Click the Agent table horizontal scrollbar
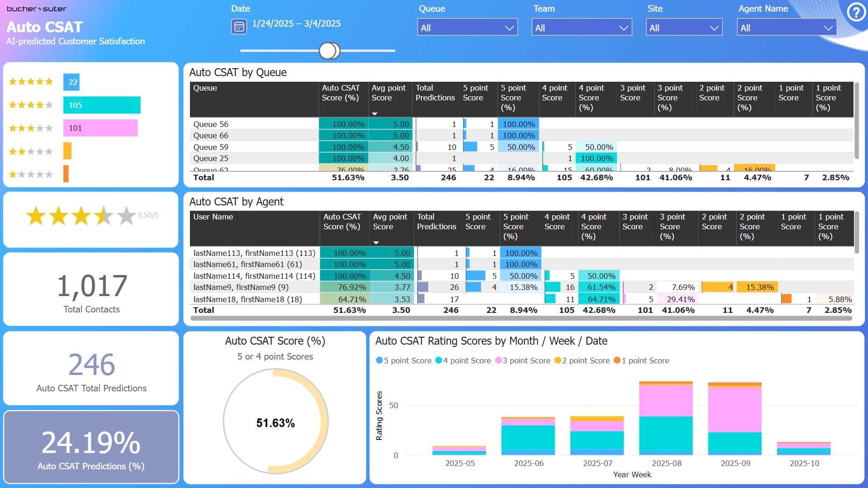868x488 pixels. tap(521, 318)
